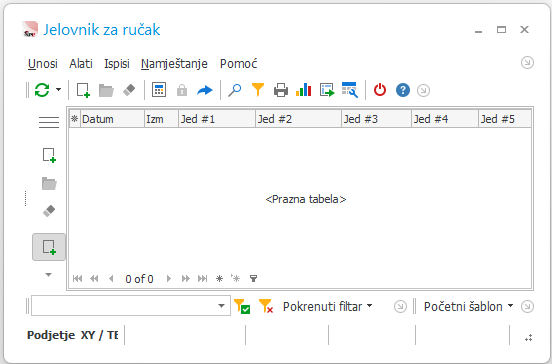Viewport: 552px width, 364px height.
Task: Click the blue forward arrow icon
Action: 205,90
